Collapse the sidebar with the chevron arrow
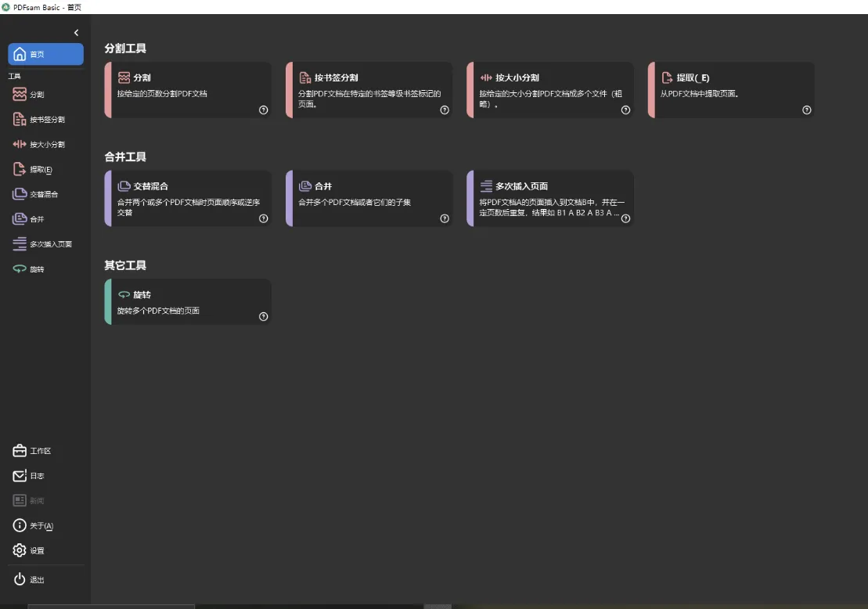868x609 pixels. pyautogui.click(x=76, y=33)
